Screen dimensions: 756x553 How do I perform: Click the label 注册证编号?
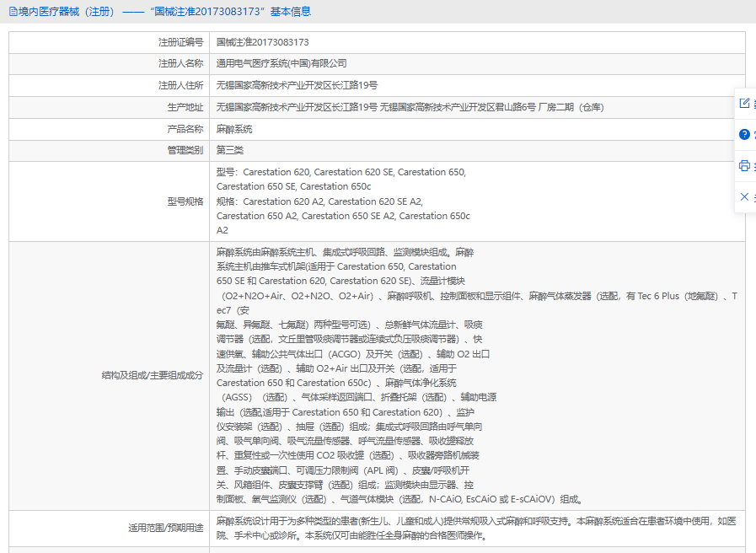(x=181, y=42)
